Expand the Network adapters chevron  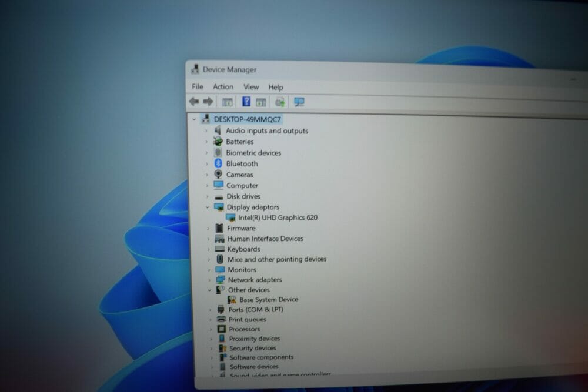(x=209, y=280)
